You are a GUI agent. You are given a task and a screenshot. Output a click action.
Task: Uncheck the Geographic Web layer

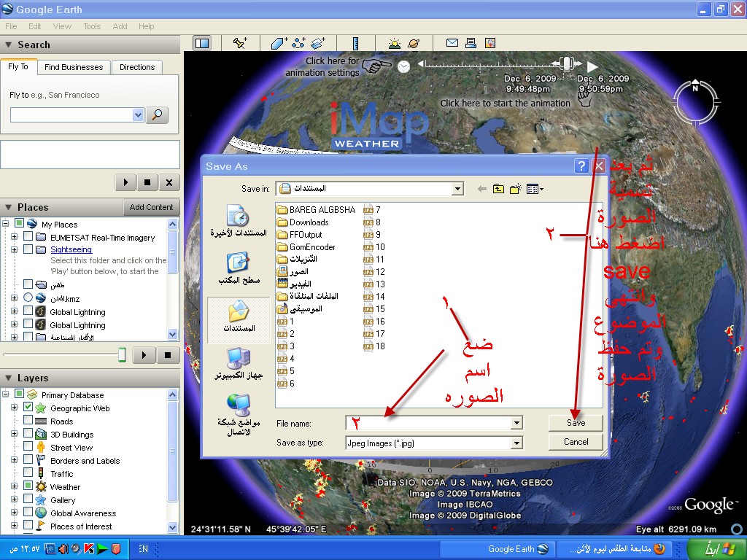point(28,408)
